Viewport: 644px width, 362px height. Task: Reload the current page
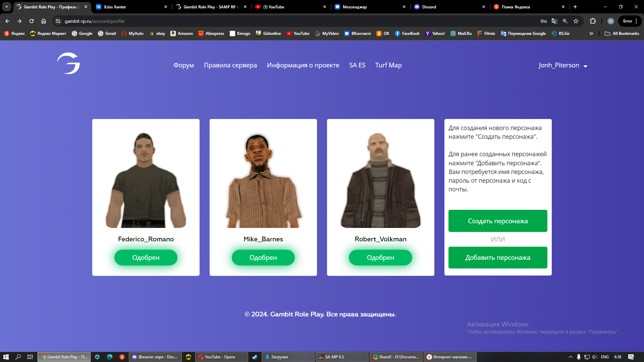(x=32, y=21)
